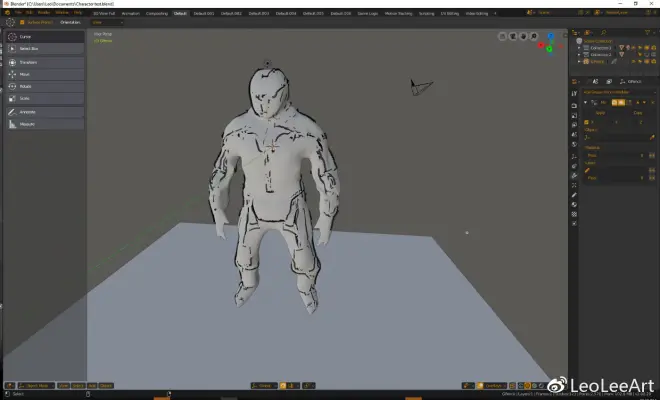Move the modifier up with arrow icon
Viewport: 660px width, 400px height.
[x=638, y=102]
